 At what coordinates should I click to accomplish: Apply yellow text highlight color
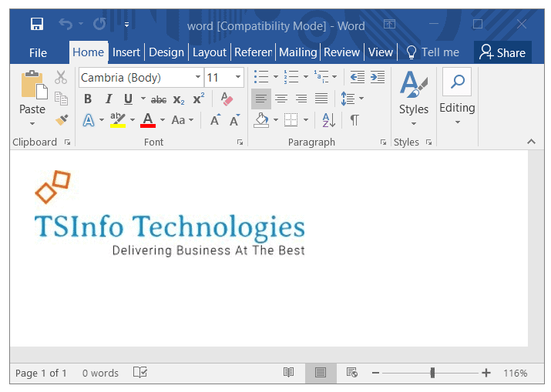pyautogui.click(x=118, y=120)
